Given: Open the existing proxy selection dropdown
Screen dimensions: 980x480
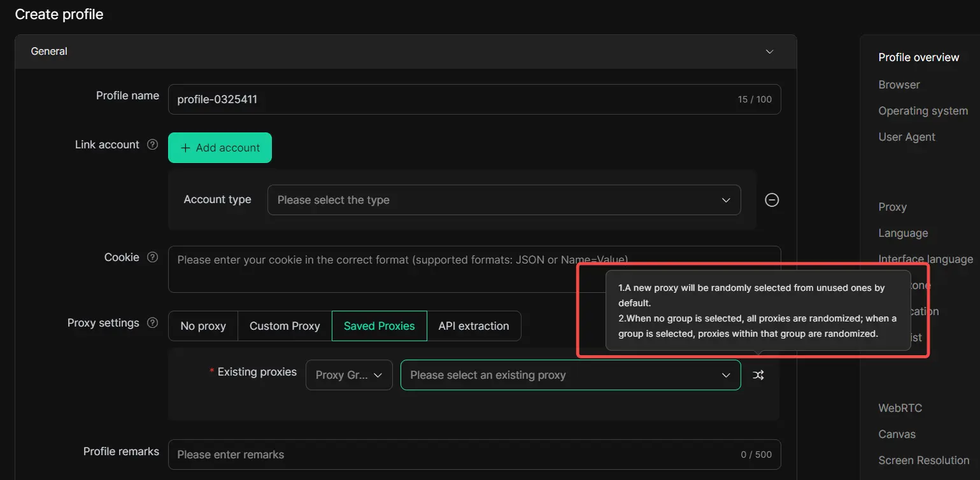Looking at the screenshot, I should click(570, 375).
